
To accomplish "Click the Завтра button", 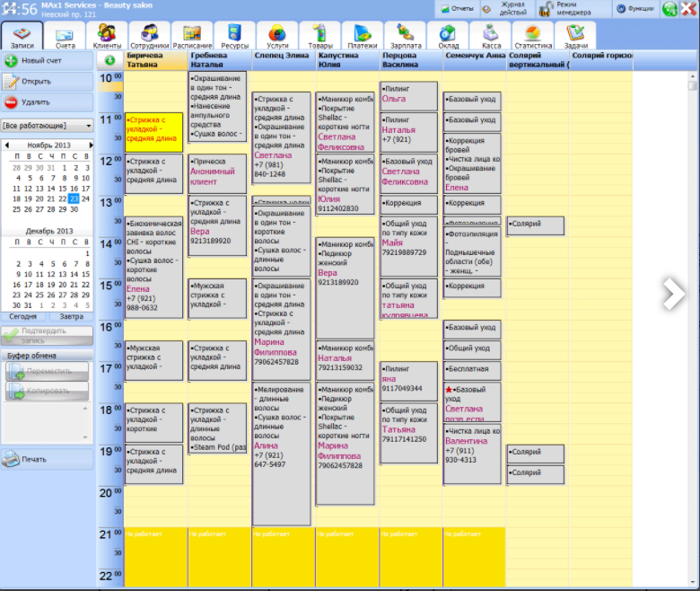I will (x=72, y=316).
